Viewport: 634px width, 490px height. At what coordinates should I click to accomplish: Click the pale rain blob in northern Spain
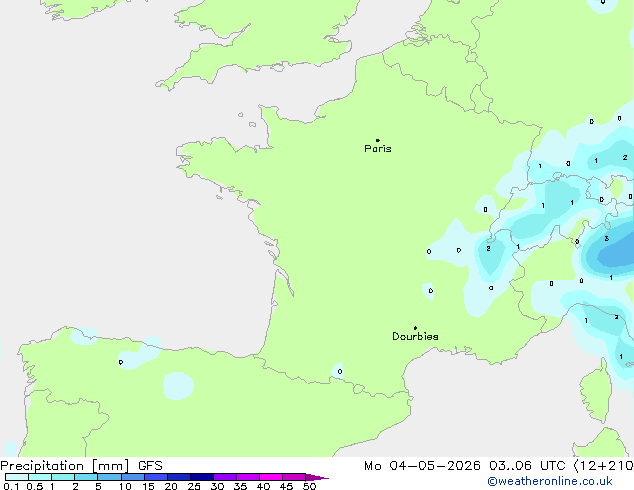[x=178, y=386]
